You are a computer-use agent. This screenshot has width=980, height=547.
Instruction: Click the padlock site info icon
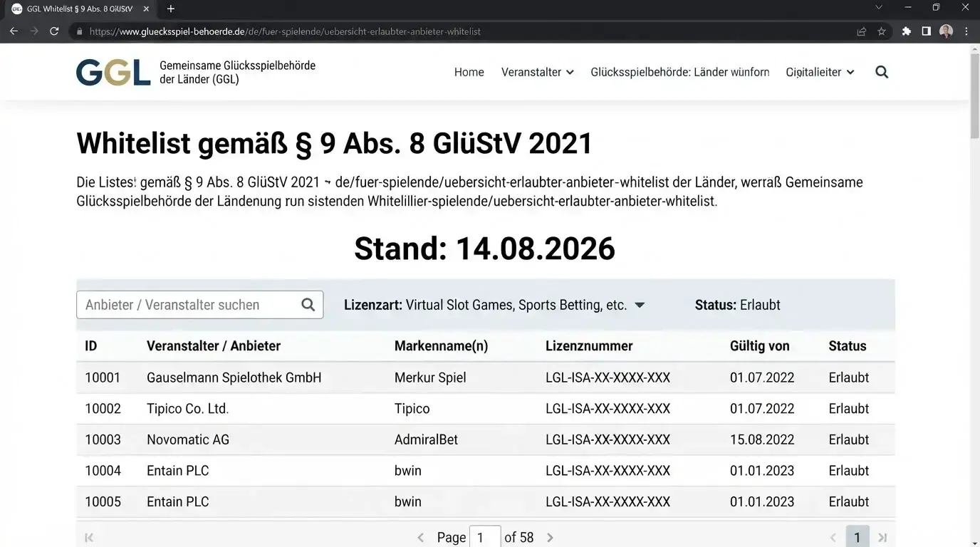point(80,31)
